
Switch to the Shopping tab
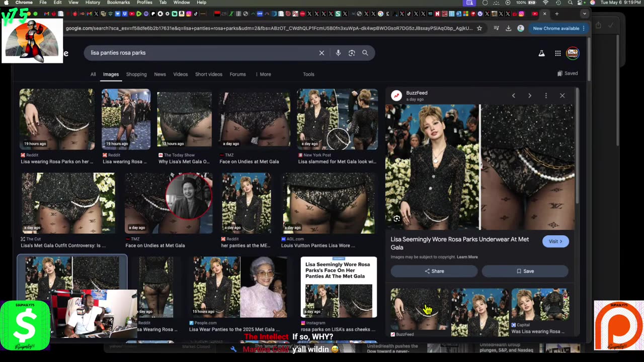tap(136, 74)
